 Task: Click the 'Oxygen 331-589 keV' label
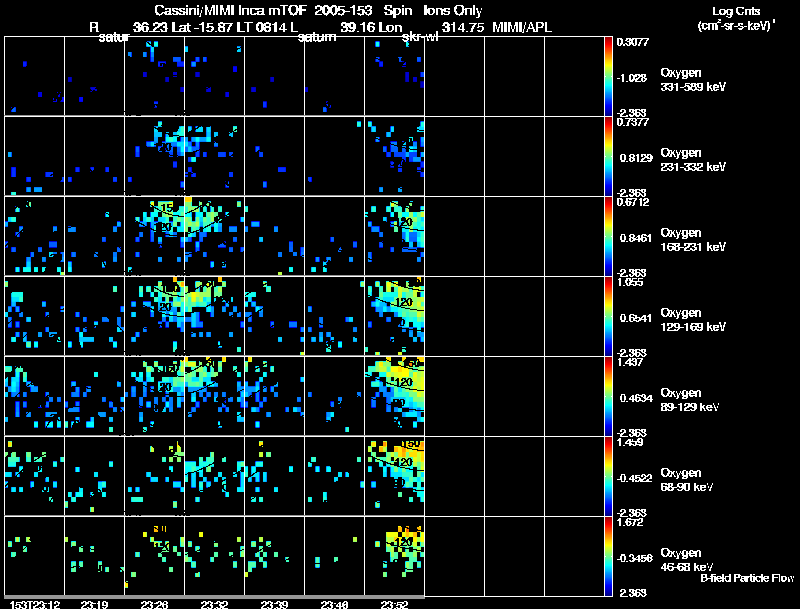tap(693, 80)
